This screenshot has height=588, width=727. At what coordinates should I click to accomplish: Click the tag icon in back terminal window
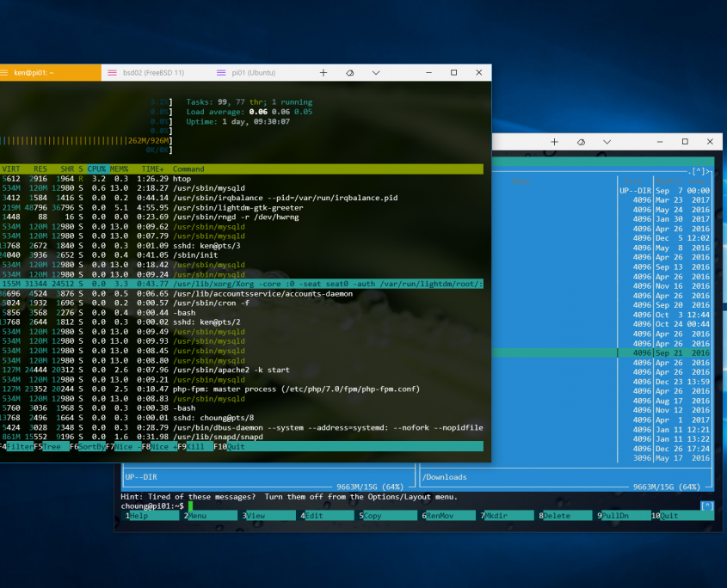[582, 141]
